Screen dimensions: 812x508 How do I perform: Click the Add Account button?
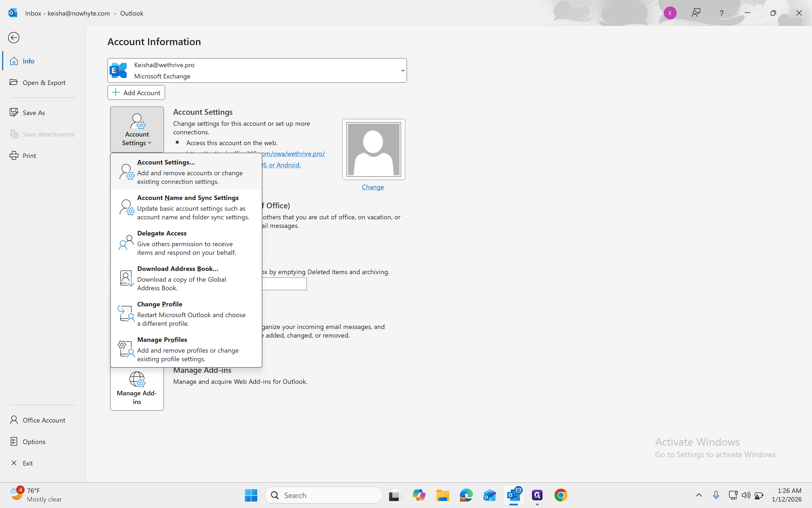[x=136, y=92]
